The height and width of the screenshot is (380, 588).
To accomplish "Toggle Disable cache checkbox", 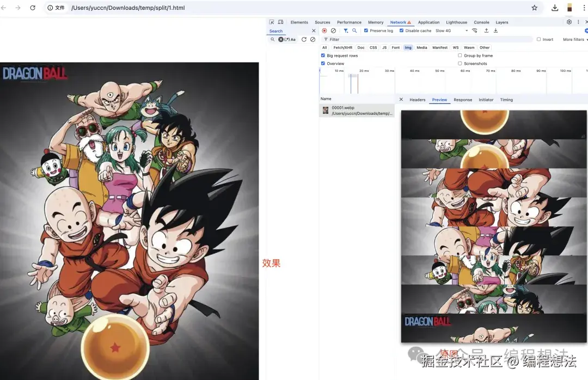I will [401, 31].
